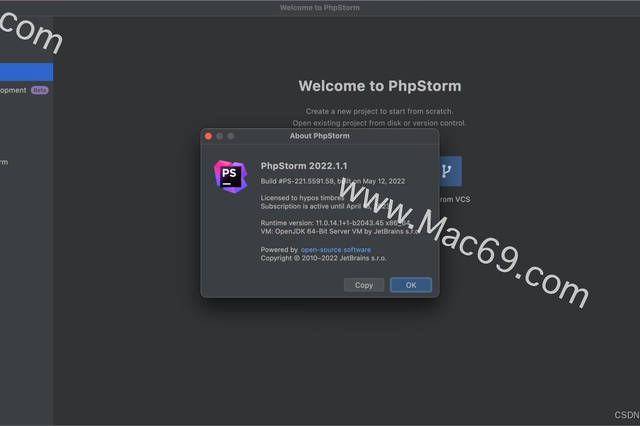Viewport: 640px width, 426px height.
Task: Click the Welcome to PhpStorm window title bar text
Action: point(320,7)
